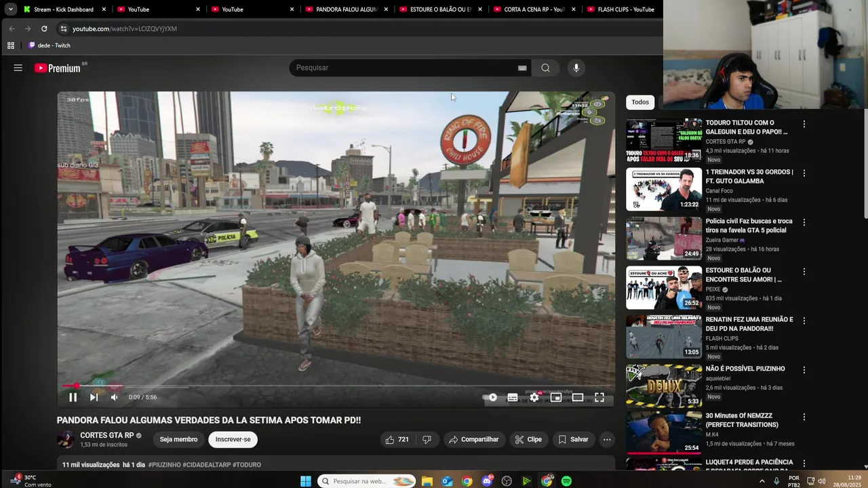Switch to Stream - Kick Dashboard tab

click(64, 9)
